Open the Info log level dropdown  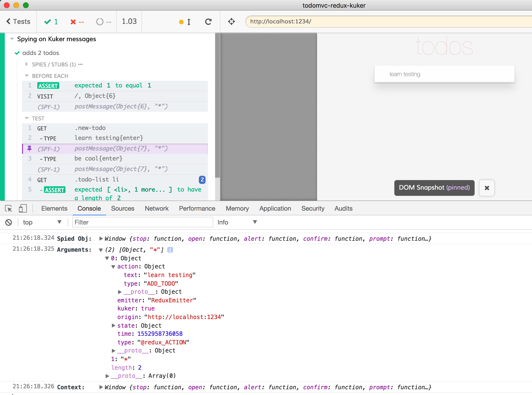237,222
